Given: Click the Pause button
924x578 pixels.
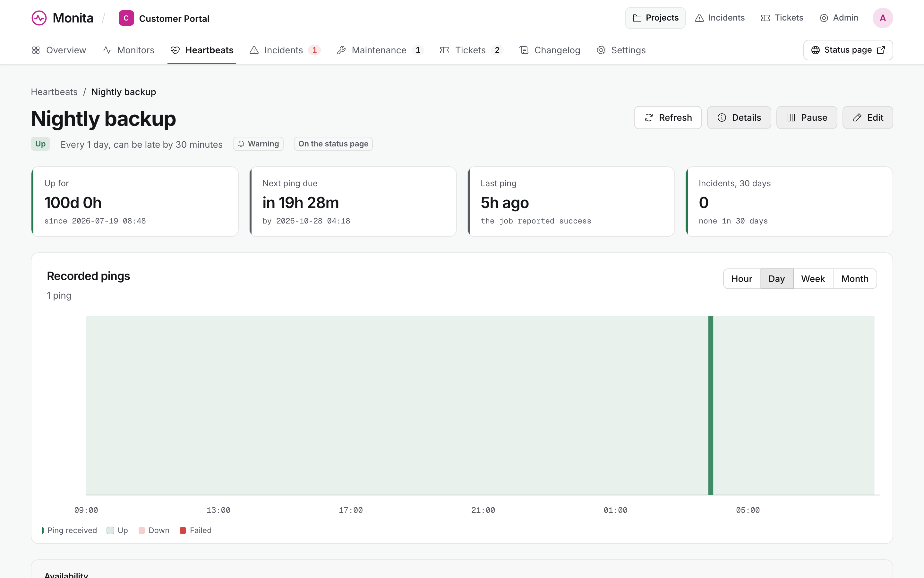Looking at the screenshot, I should pos(806,118).
